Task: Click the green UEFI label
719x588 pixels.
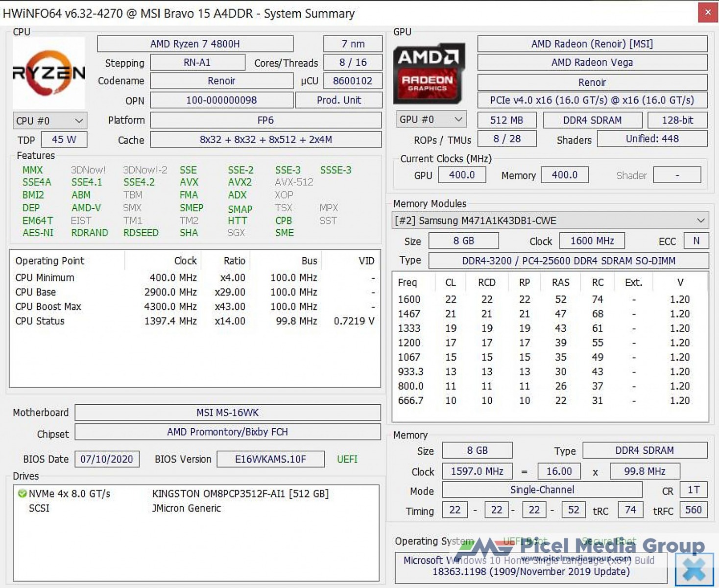Action: (x=347, y=459)
